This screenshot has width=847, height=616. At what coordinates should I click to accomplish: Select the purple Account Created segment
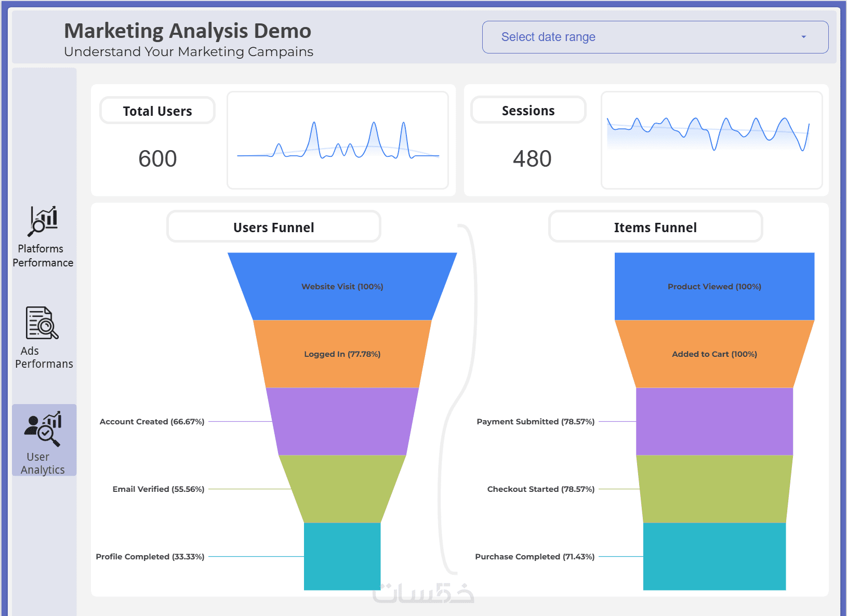[x=342, y=421]
